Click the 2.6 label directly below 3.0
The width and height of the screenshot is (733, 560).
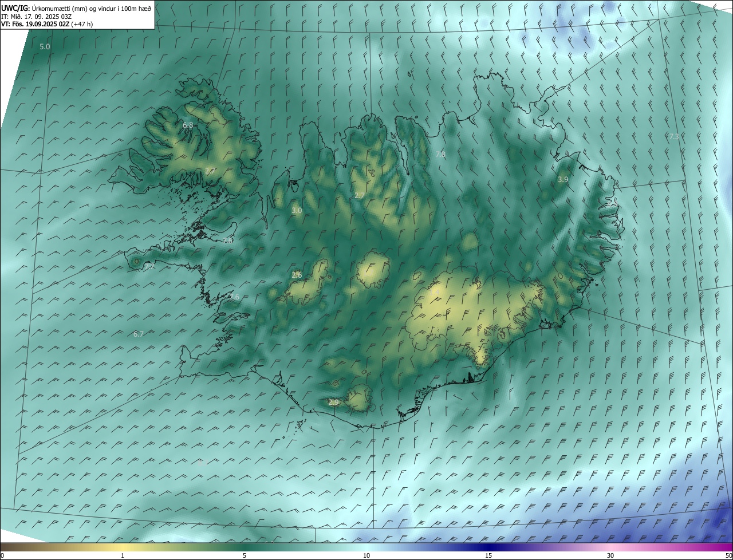[x=297, y=275]
